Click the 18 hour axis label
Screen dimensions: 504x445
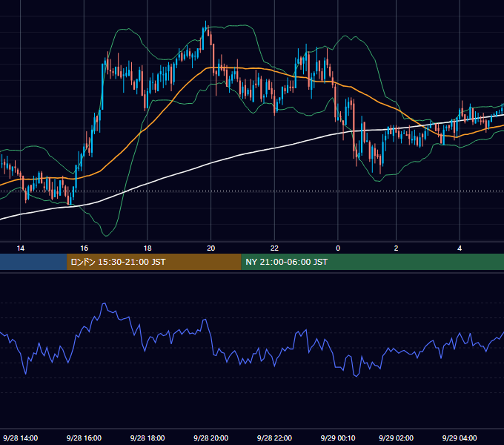[x=147, y=248]
